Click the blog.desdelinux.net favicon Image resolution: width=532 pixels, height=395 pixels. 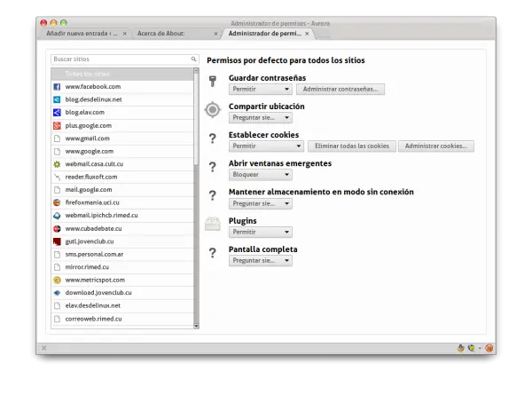[x=57, y=99]
